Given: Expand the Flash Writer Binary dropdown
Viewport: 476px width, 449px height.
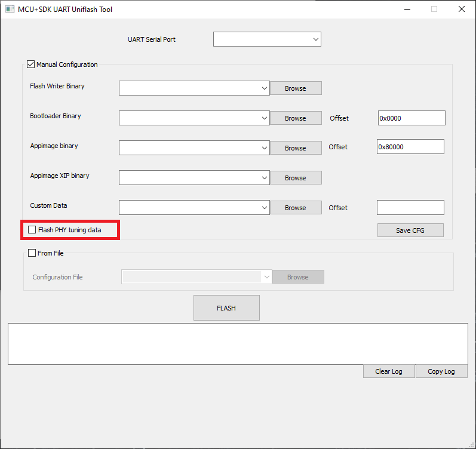Looking at the screenshot, I should pos(265,88).
